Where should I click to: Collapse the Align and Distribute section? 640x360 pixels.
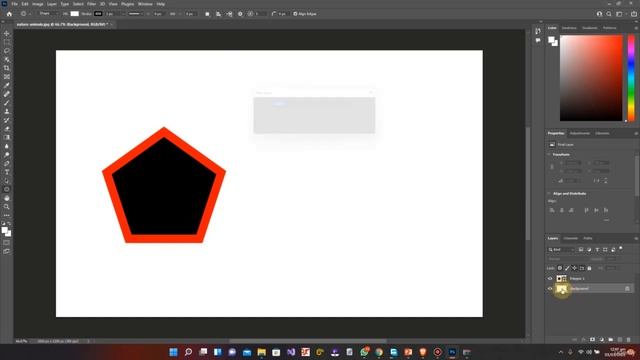549,193
